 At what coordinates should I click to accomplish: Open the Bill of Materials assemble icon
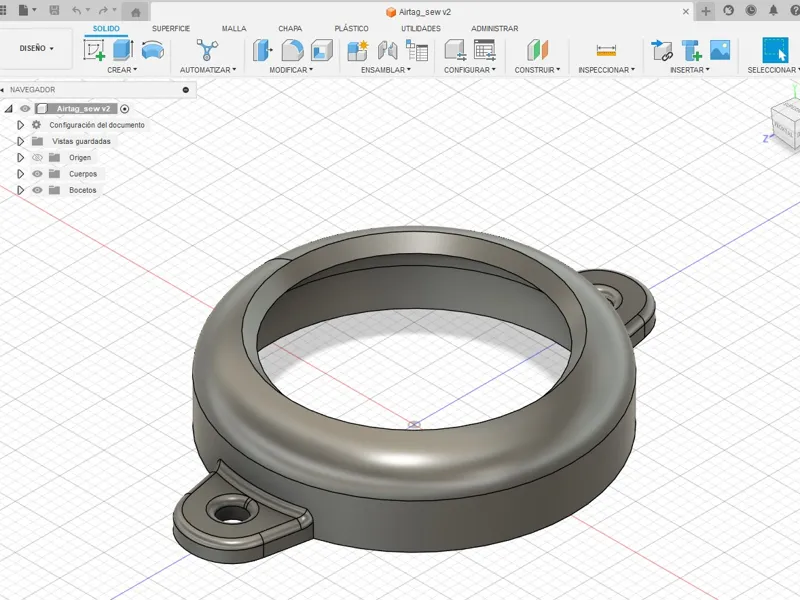[x=417, y=50]
